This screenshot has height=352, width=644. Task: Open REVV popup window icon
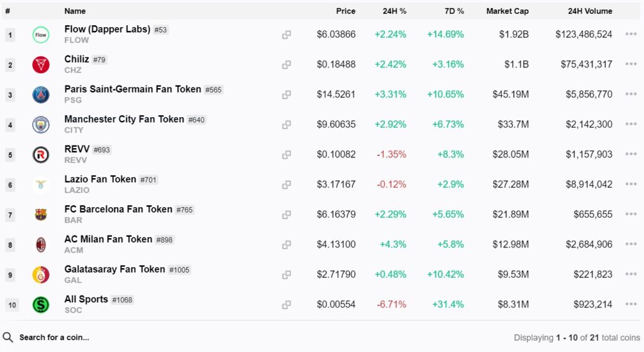click(x=286, y=155)
